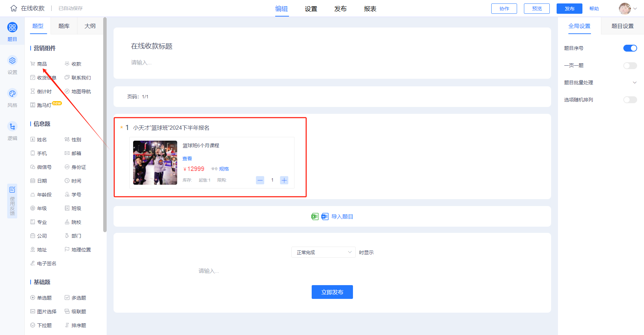Increase product quantity with plus button
Image resolution: width=644 pixels, height=335 pixels.
[x=284, y=180]
